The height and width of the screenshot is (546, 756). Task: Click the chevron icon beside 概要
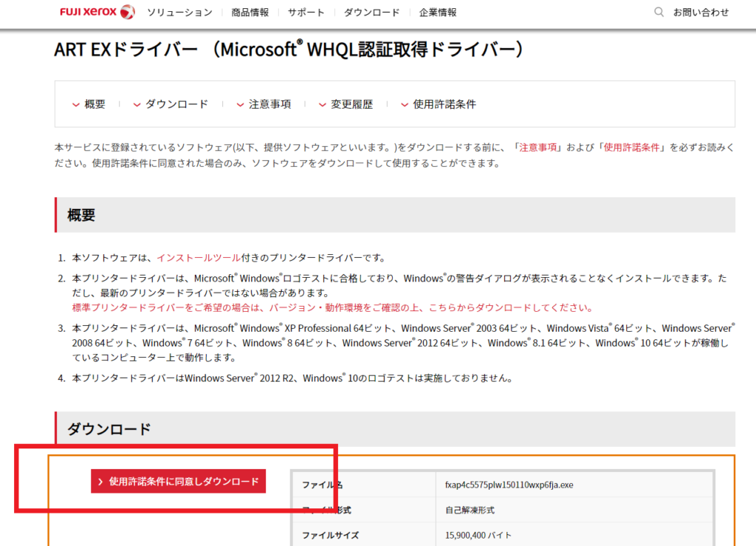pyautogui.click(x=75, y=105)
